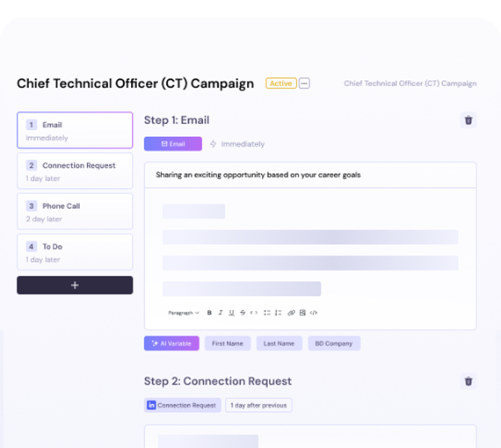Insert an image into the email body
The width and height of the screenshot is (501, 448).
tap(302, 313)
